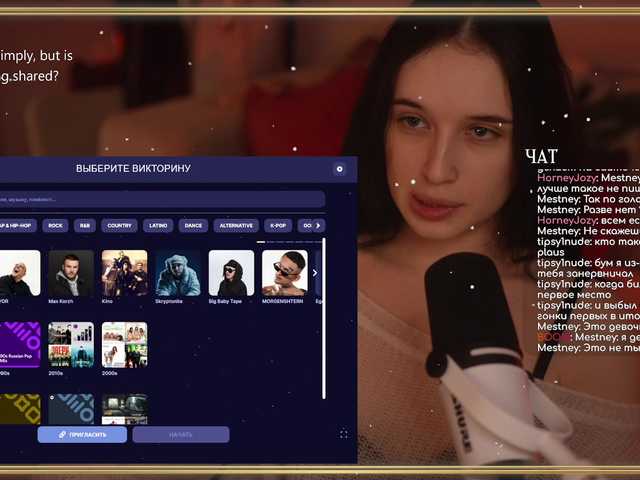Enable the R&B genre filter
Image resolution: width=640 pixels, height=480 pixels.
pyautogui.click(x=85, y=226)
